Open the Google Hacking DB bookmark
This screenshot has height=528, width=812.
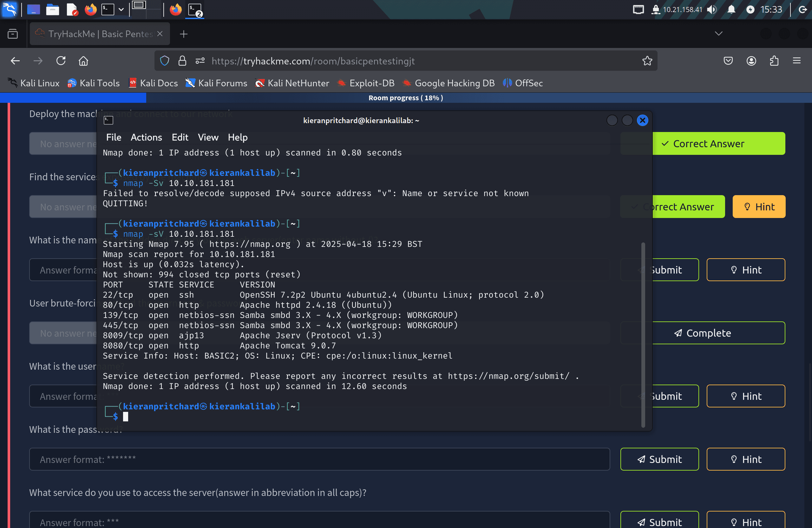(448, 83)
